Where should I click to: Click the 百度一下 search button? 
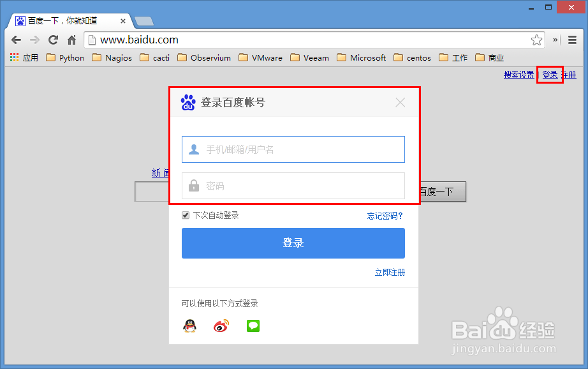coord(443,192)
